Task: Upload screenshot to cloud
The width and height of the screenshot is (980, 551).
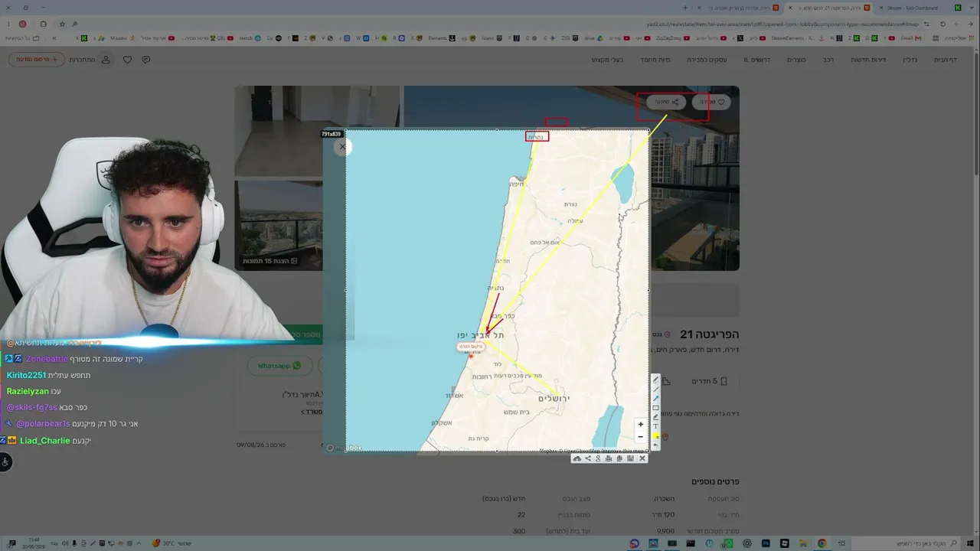Action: (x=577, y=458)
